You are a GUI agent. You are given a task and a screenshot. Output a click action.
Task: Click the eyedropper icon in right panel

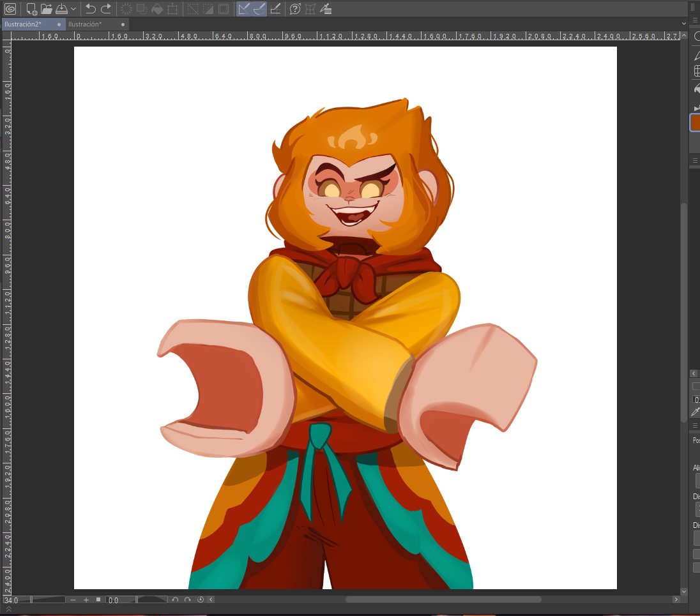click(x=695, y=412)
